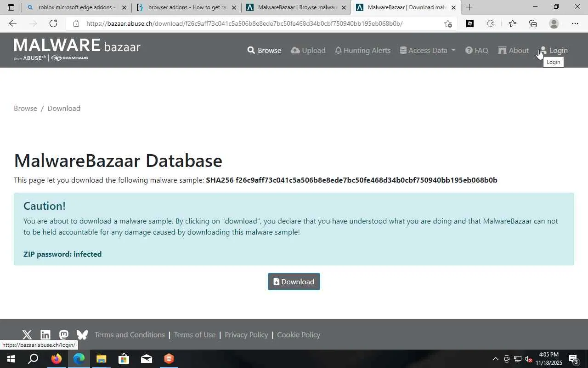Open MalwareBazaar's X (Twitter) profile
Image resolution: width=588 pixels, height=368 pixels.
point(27,335)
